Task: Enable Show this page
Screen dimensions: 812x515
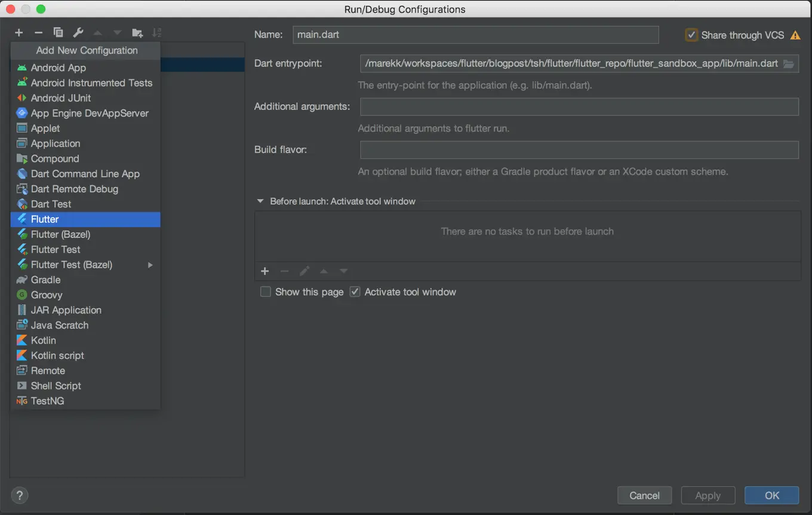Action: tap(266, 292)
